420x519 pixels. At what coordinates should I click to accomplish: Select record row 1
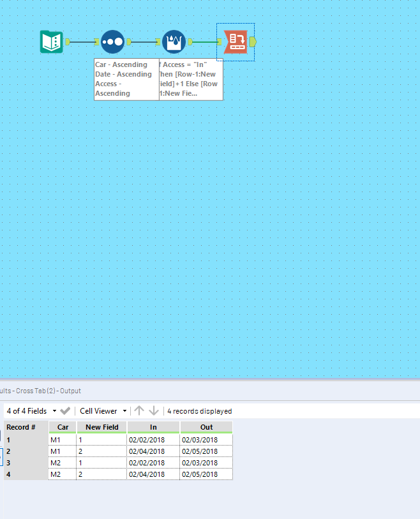26,440
